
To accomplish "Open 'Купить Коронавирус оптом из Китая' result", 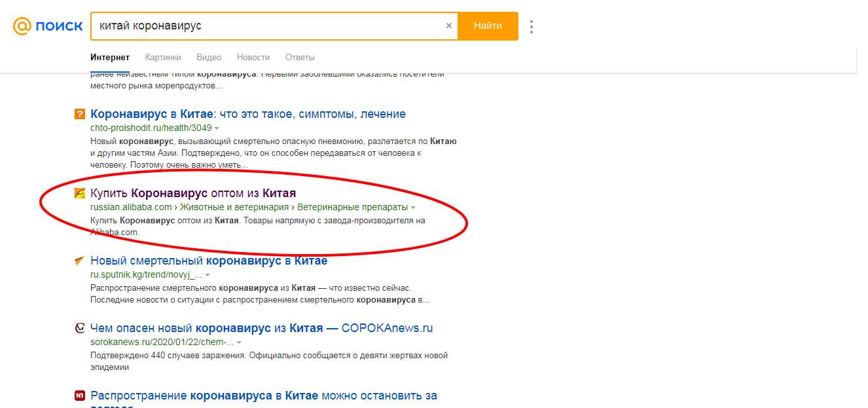I will point(193,193).
